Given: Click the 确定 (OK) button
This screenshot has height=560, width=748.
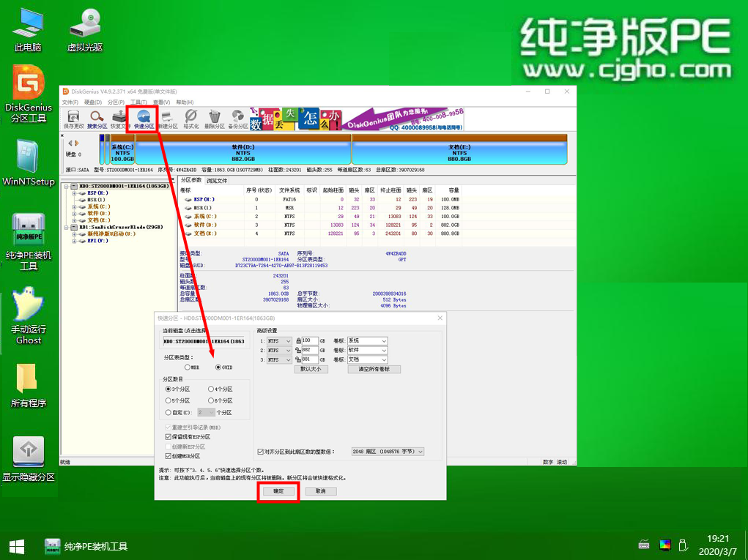Looking at the screenshot, I should point(278,491).
